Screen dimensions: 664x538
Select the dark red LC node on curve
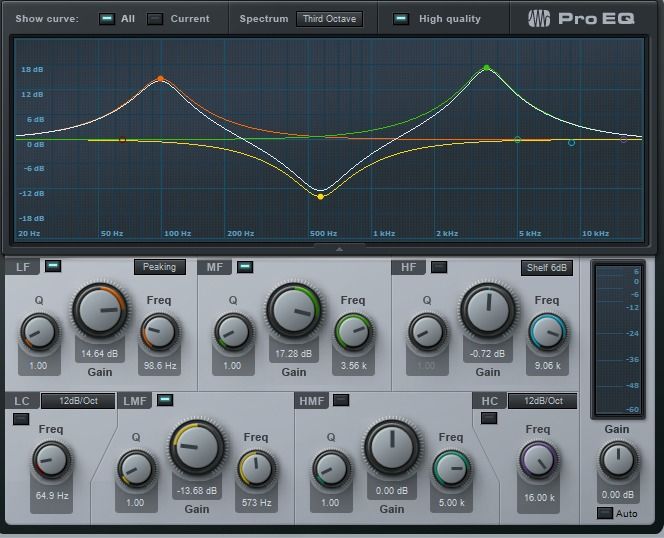pos(122,139)
